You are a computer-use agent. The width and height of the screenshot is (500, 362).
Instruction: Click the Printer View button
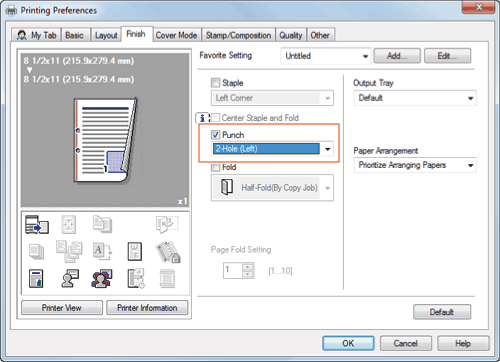[62, 308]
